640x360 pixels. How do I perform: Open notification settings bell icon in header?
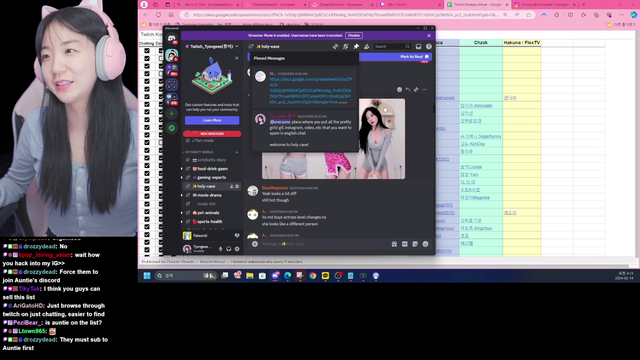[346, 47]
